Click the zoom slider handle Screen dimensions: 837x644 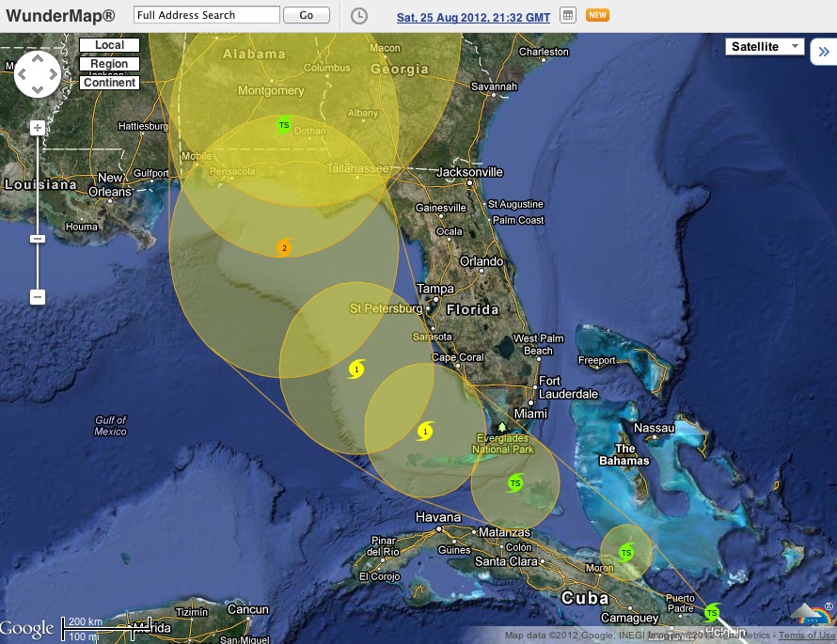[38, 239]
